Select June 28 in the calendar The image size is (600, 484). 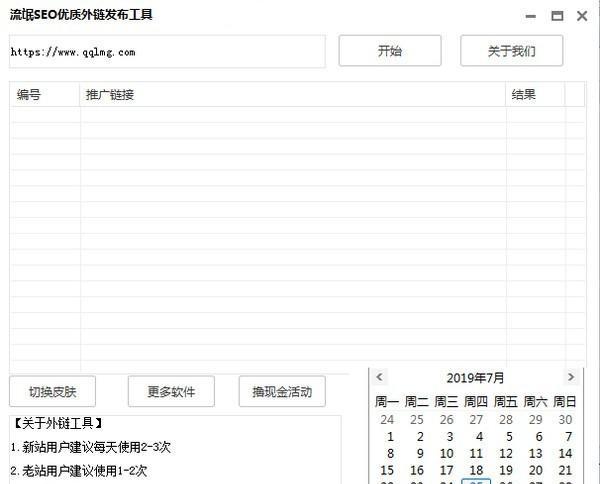[x=506, y=420]
